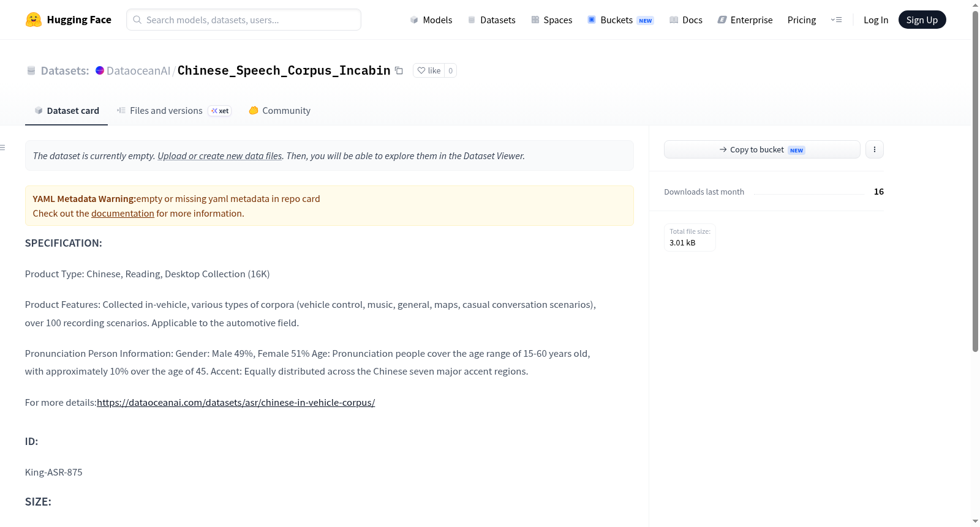Copy dataset name with the copy icon
The image size is (980, 527).
click(399, 70)
